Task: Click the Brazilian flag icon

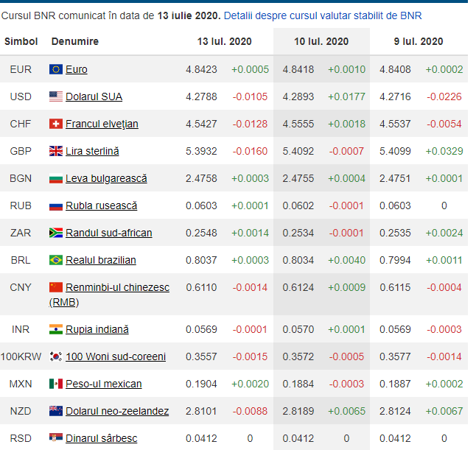Action: click(56, 260)
